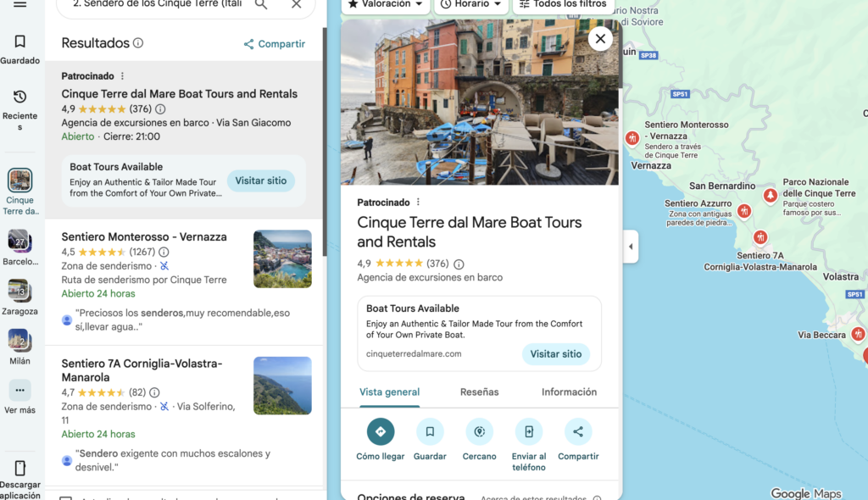868x500 pixels.
Task: Open Todos los filtros
Action: (563, 4)
